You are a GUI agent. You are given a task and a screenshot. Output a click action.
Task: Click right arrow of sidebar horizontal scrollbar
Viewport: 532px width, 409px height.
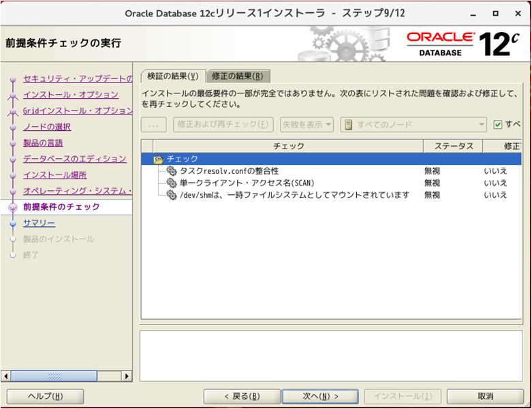(127, 376)
